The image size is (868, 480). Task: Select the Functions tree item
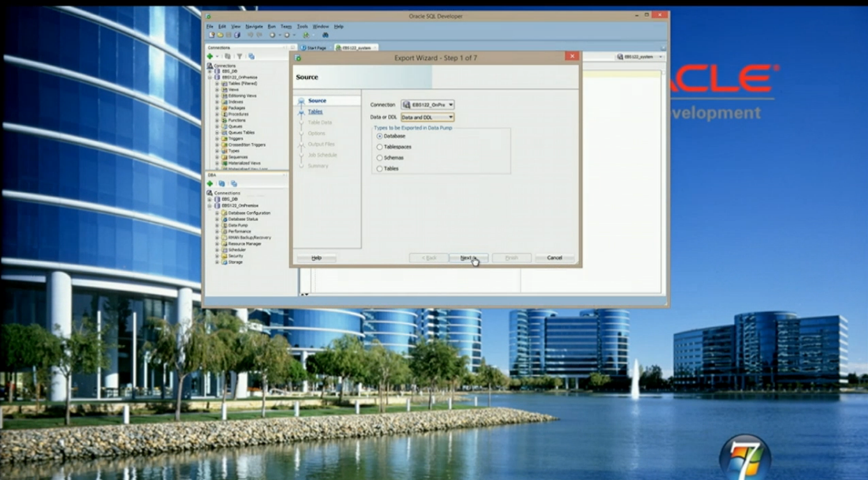click(x=237, y=120)
